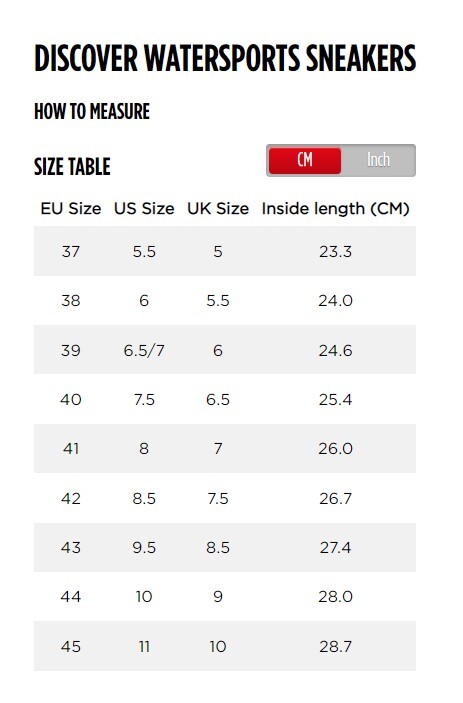
Task: Click the US Size column header
Action: pos(144,208)
